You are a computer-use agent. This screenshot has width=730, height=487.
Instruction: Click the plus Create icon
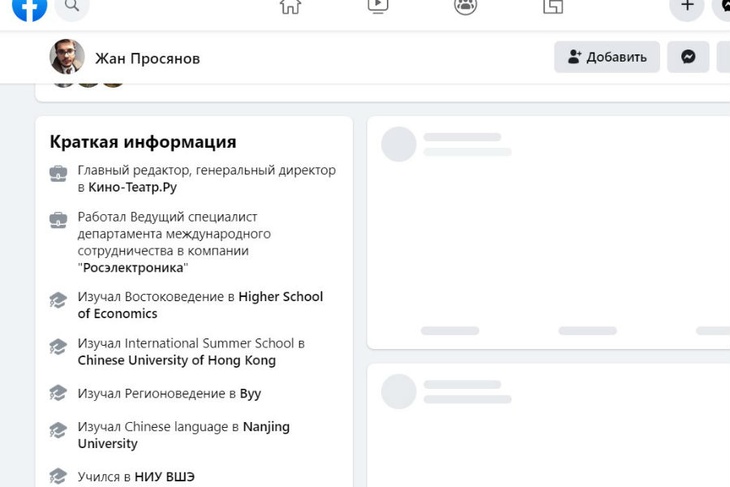[686, 7]
